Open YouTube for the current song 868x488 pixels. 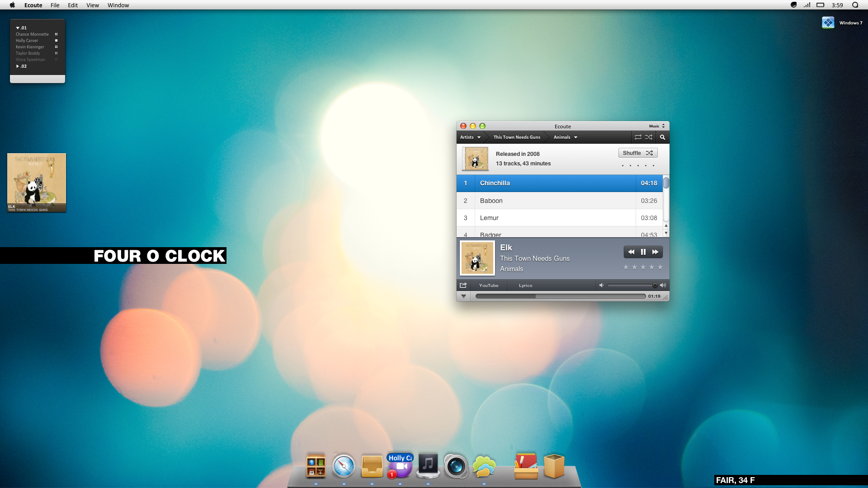[489, 285]
